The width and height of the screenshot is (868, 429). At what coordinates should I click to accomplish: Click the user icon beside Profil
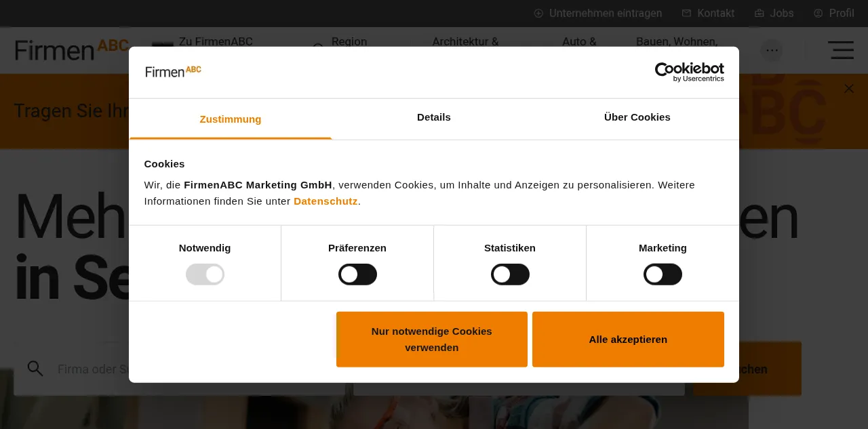pyautogui.click(x=818, y=14)
